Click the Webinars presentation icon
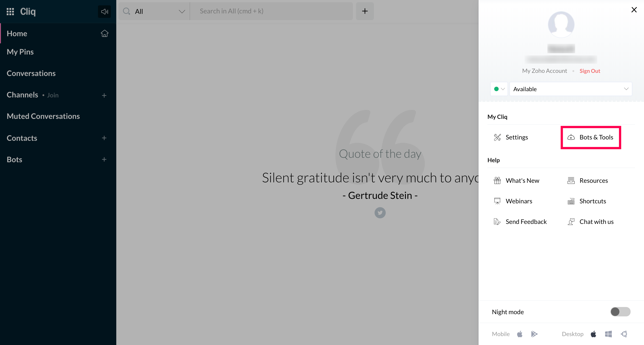 click(497, 201)
